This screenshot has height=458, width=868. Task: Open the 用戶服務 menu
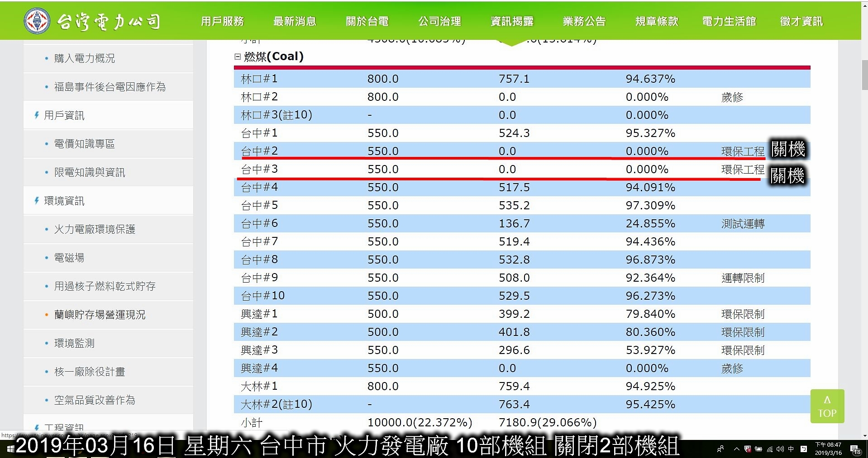click(222, 21)
